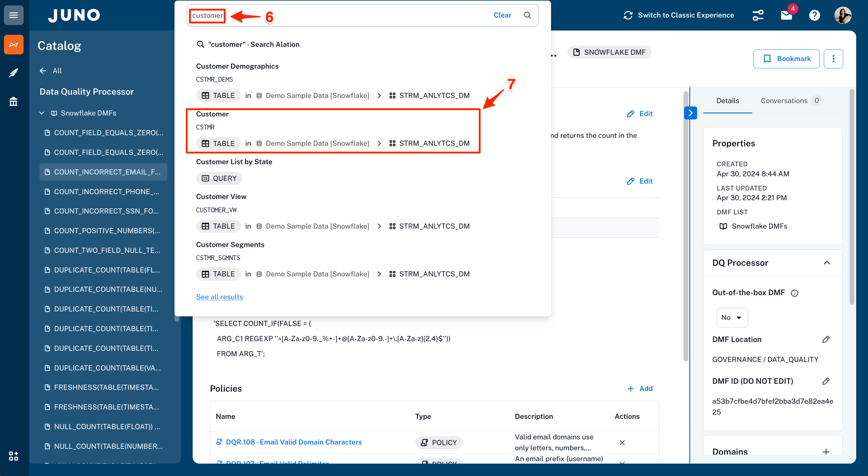This screenshot has width=868, height=476.
Task: Open the inbox mail icon with 4 notifications
Action: click(786, 15)
